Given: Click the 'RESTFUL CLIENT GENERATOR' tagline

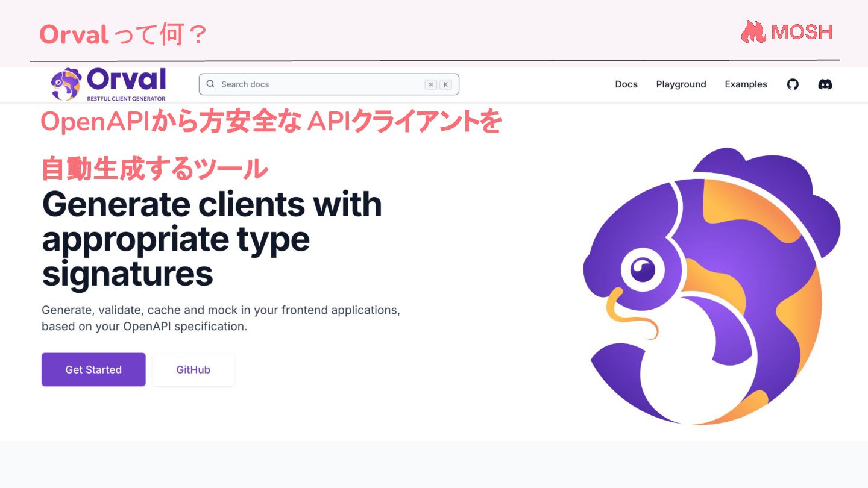Looking at the screenshot, I should pos(126,98).
